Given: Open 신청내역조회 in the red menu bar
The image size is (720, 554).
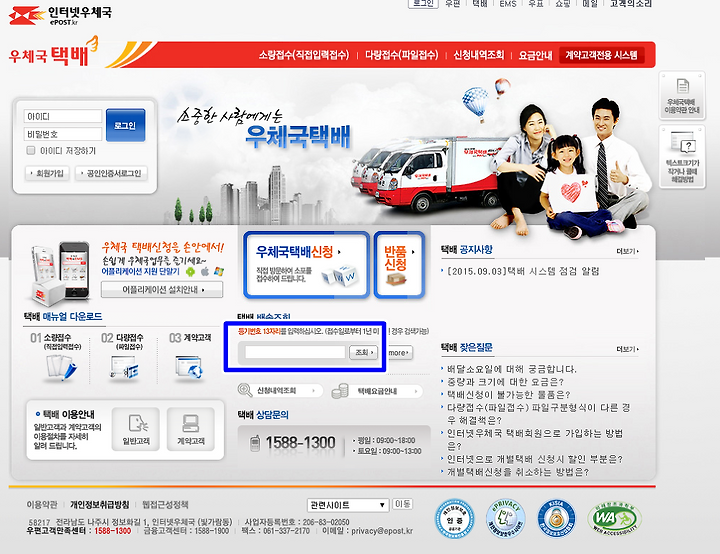Looking at the screenshot, I should point(478,55).
